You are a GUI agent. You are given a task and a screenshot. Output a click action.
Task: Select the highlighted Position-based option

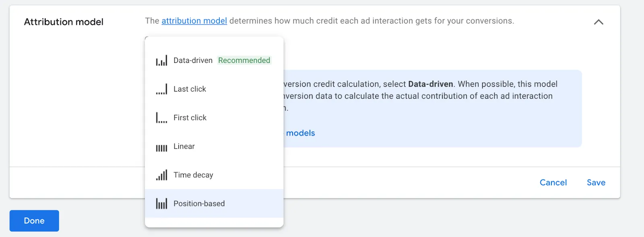(199, 204)
